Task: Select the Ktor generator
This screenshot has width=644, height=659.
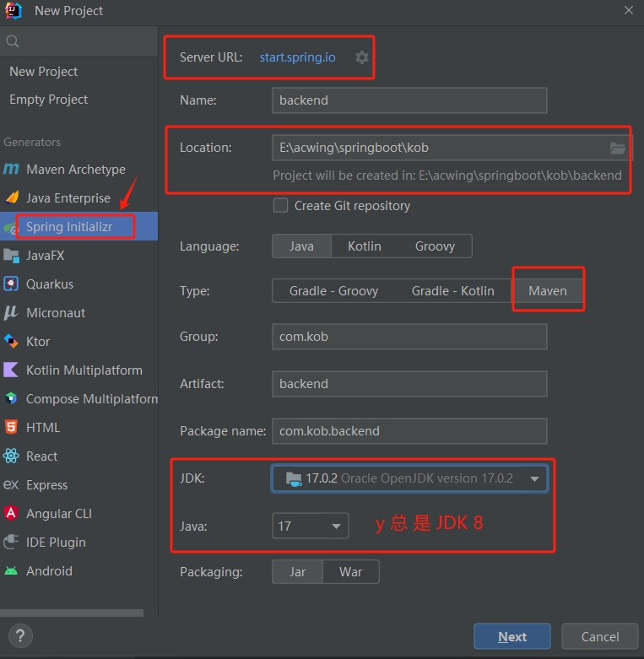Action: [38, 342]
